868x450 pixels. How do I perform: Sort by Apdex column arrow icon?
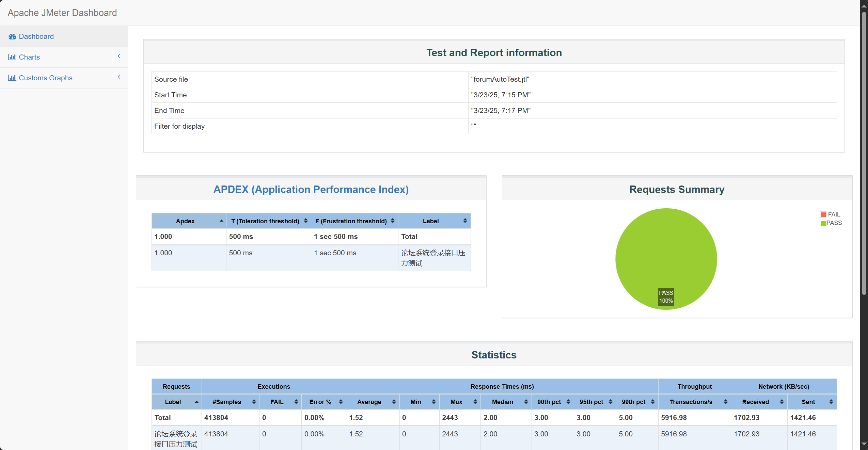[x=221, y=221]
